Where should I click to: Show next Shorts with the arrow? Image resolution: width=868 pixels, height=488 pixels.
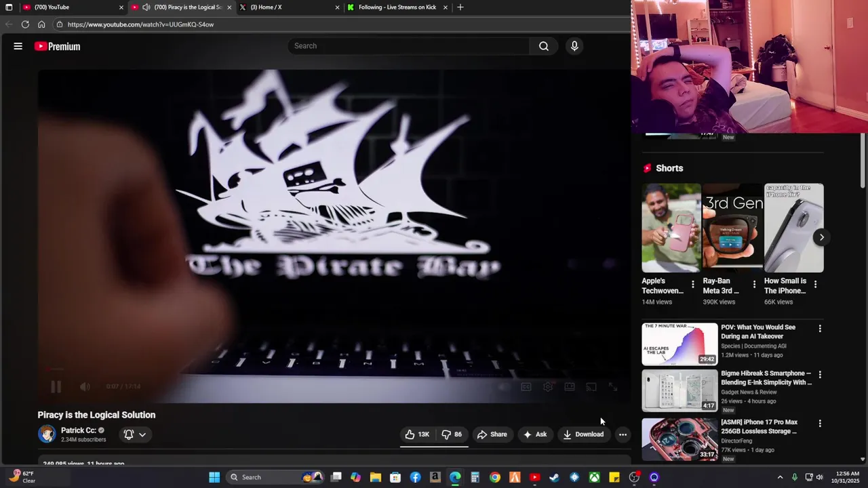point(821,237)
